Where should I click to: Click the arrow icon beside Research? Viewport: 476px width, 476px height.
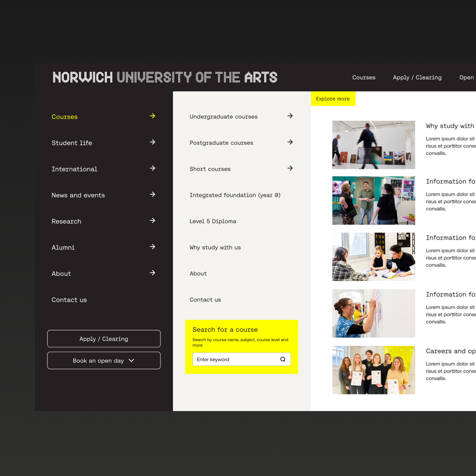tap(152, 220)
